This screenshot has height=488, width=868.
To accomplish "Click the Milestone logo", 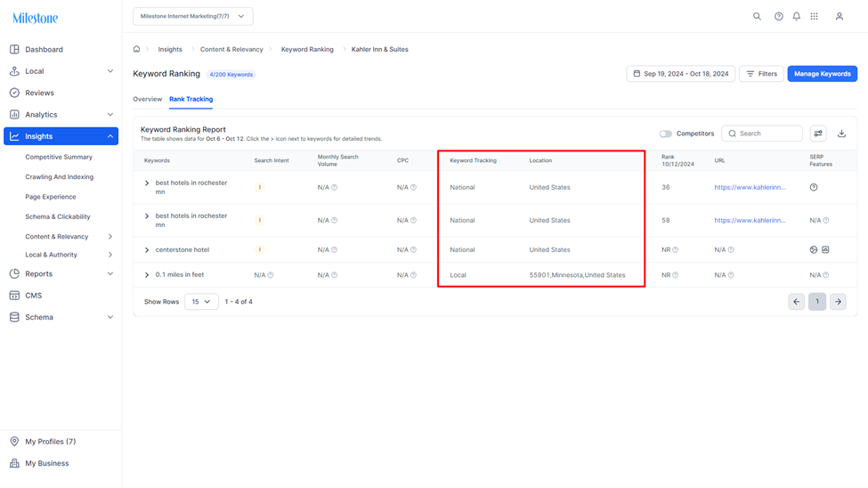I will [x=36, y=19].
